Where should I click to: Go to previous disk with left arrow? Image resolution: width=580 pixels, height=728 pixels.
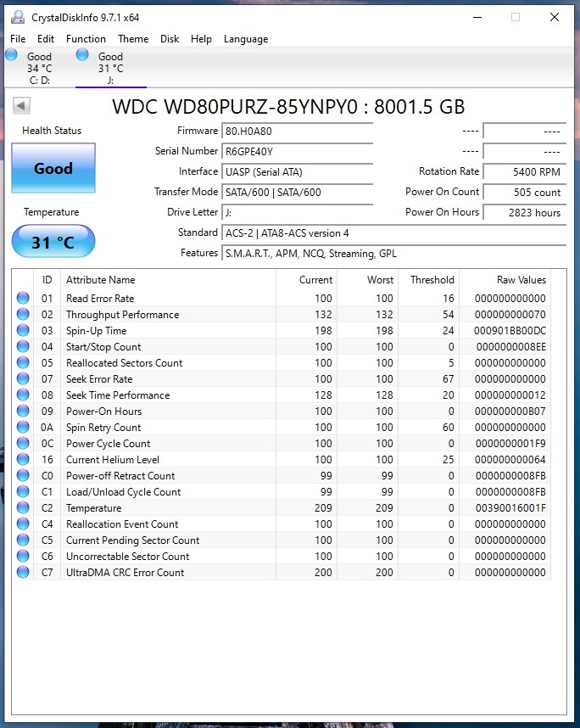(21, 105)
